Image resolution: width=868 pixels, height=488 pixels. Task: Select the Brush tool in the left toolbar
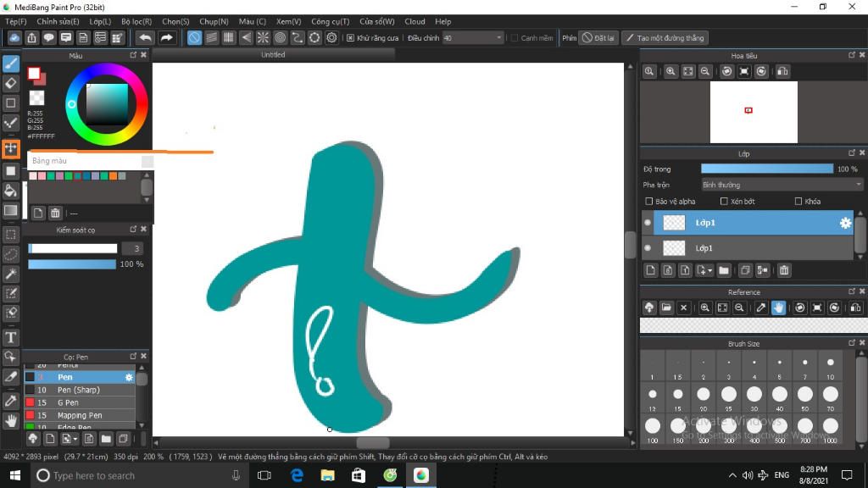(x=11, y=64)
